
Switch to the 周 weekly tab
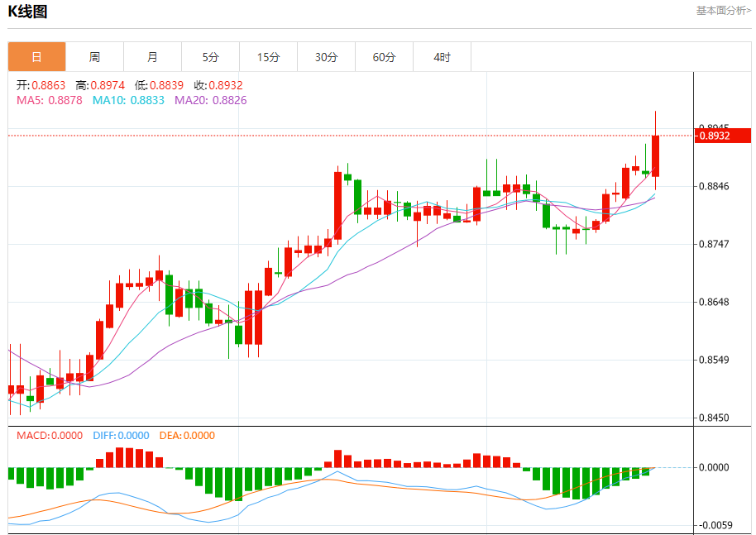[x=94, y=57]
